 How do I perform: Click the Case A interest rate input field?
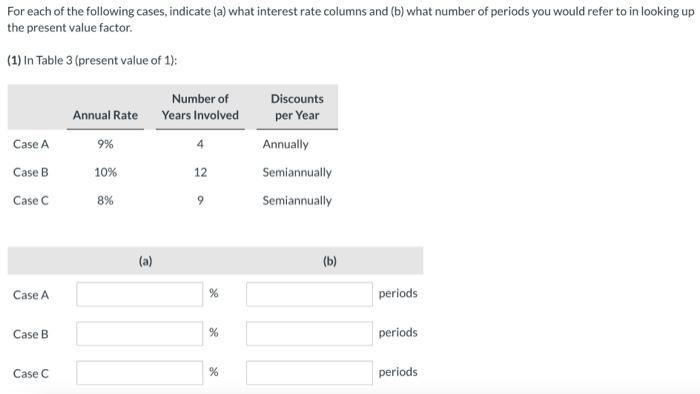(139, 294)
